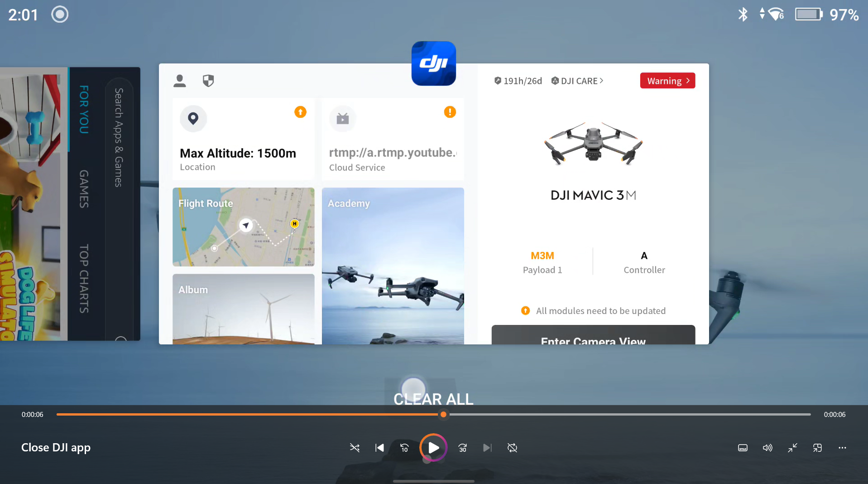This screenshot has width=868, height=484.
Task: Tap the livestream TV icon in Cloud Service
Action: pos(343,119)
